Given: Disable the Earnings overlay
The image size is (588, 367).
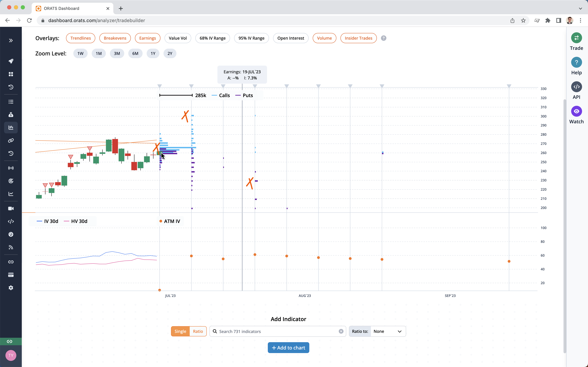Looking at the screenshot, I should [x=147, y=38].
